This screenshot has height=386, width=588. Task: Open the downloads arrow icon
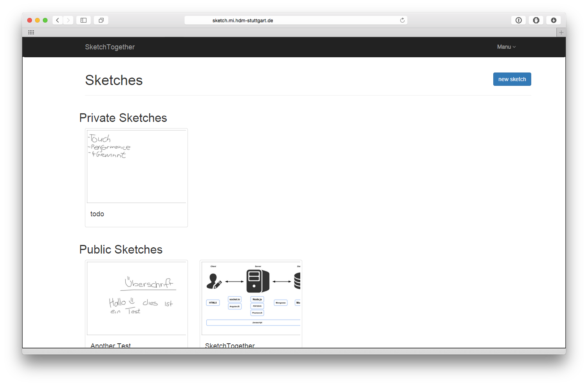click(554, 20)
